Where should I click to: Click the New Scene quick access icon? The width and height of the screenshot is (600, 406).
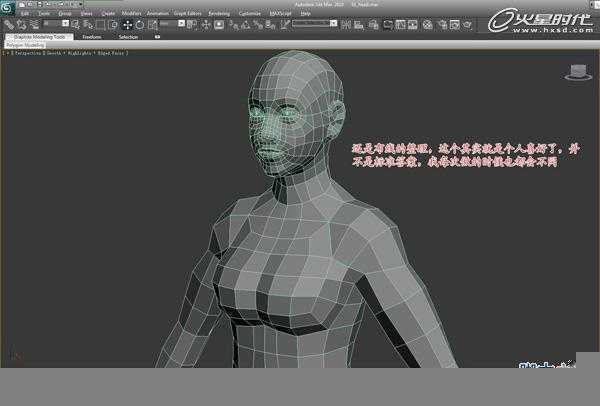pyautogui.click(x=22, y=4)
